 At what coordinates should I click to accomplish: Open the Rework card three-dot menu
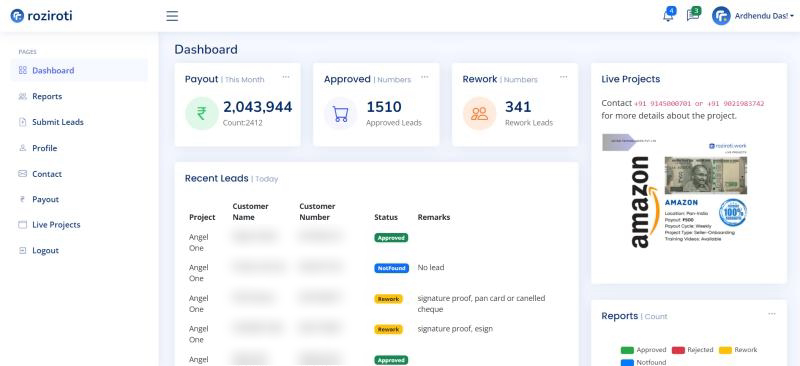click(x=564, y=77)
